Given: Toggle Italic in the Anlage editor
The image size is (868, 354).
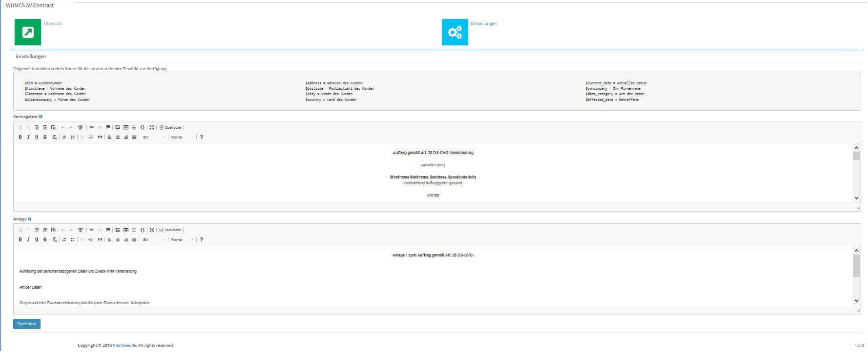Looking at the screenshot, I should tap(28, 240).
